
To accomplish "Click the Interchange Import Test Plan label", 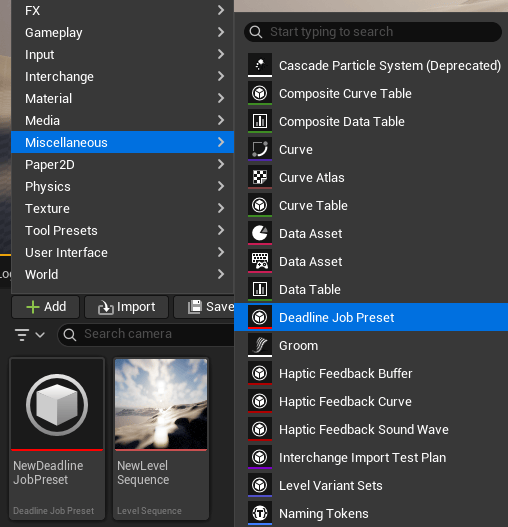I will [x=362, y=457].
